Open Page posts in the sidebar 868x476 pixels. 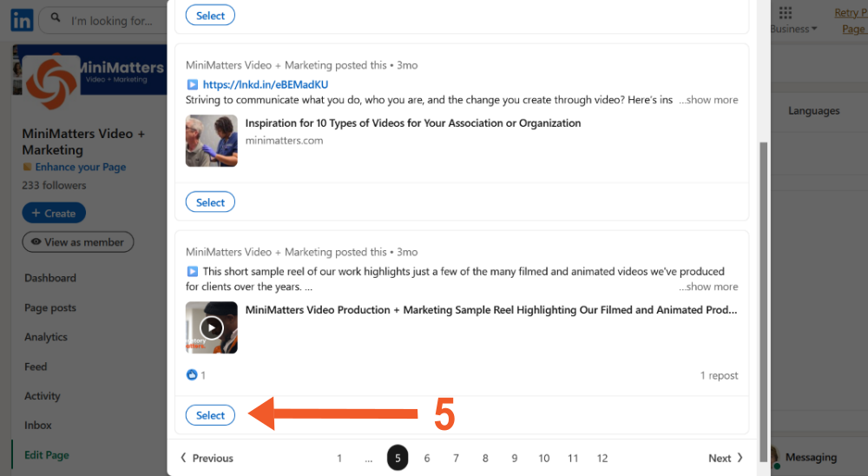point(50,307)
